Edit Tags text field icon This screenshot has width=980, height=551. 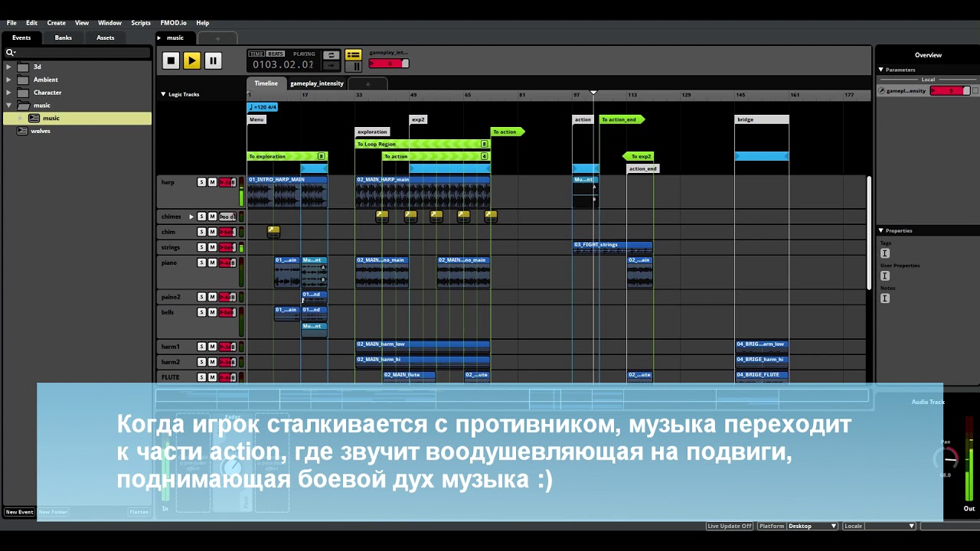(885, 253)
